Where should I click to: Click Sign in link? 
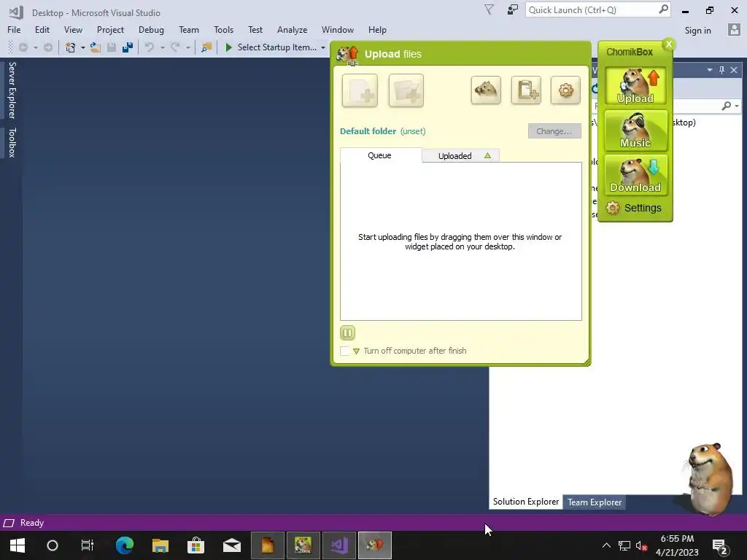697,31
